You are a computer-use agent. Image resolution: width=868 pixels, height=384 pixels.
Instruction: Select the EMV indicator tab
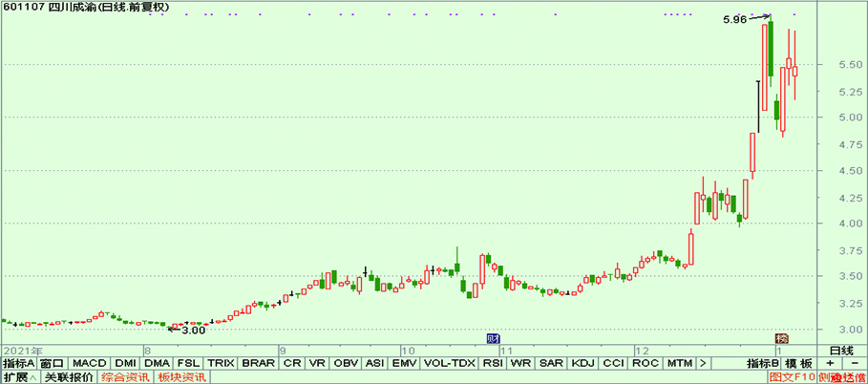pyautogui.click(x=404, y=364)
